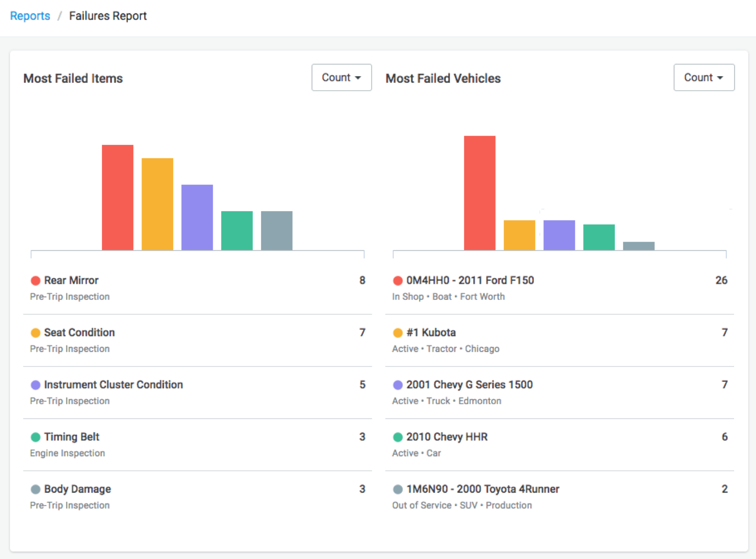Open Most Failed Items Count dropdown

[341, 78]
